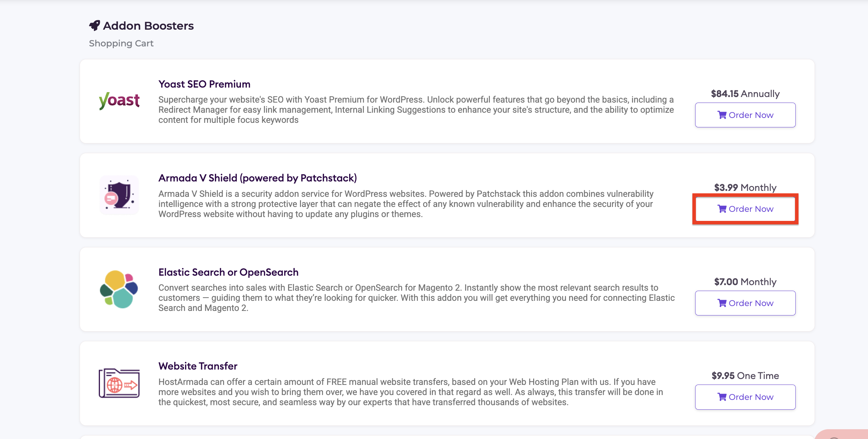This screenshot has width=868, height=439.
Task: Click the Addon Boosters heading
Action: click(148, 26)
